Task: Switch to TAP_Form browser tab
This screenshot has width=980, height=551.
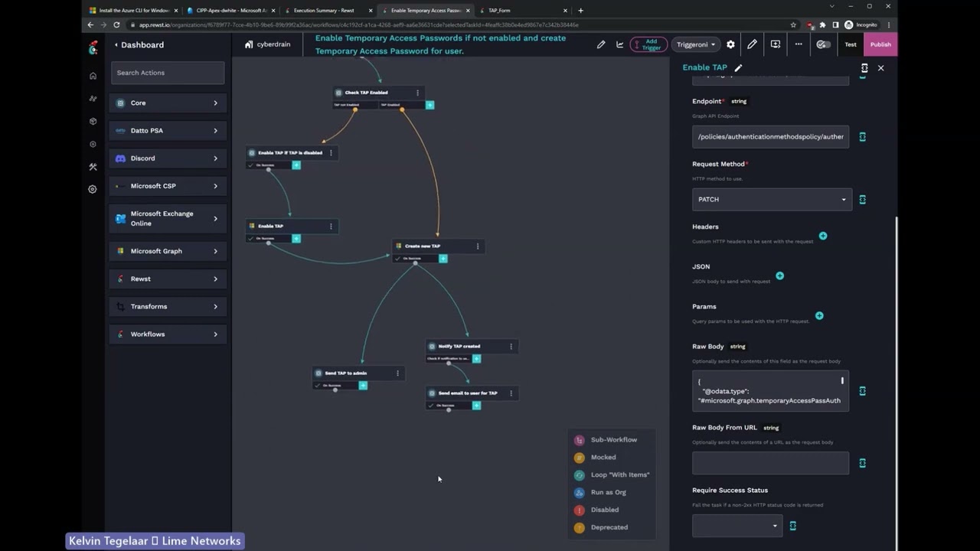Action: (x=524, y=11)
